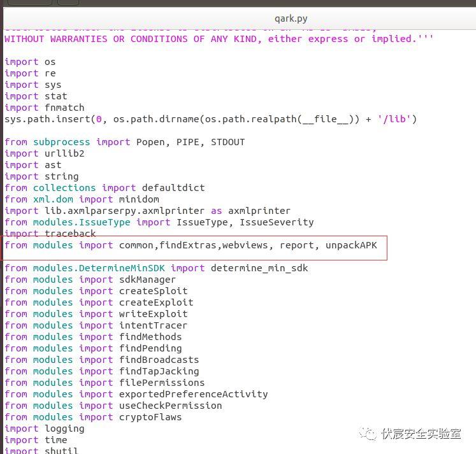Place cursor on the import logging line
This screenshot has height=454, width=476.
point(45,429)
